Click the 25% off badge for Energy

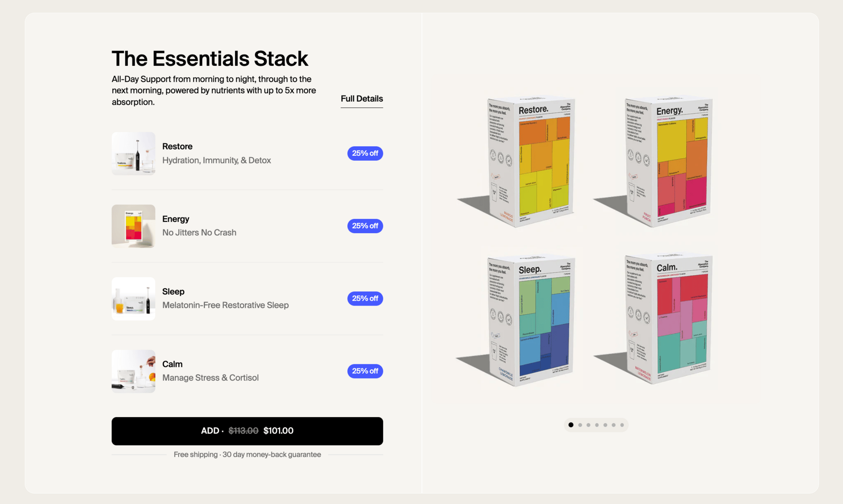[x=365, y=226]
